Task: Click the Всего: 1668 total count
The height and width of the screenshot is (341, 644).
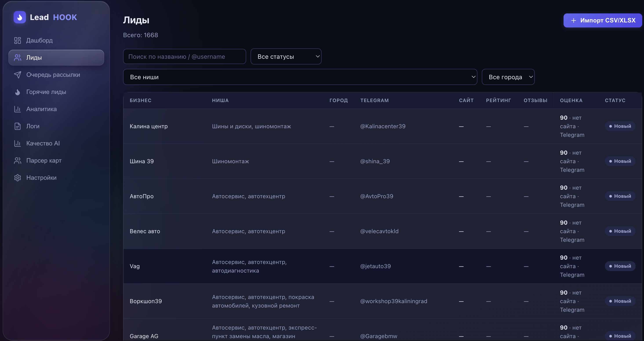Action: (140, 35)
